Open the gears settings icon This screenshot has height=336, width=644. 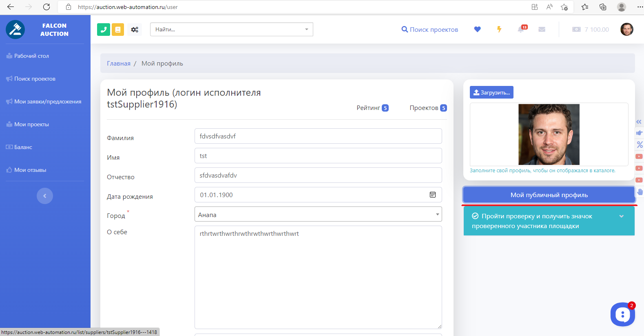click(135, 29)
